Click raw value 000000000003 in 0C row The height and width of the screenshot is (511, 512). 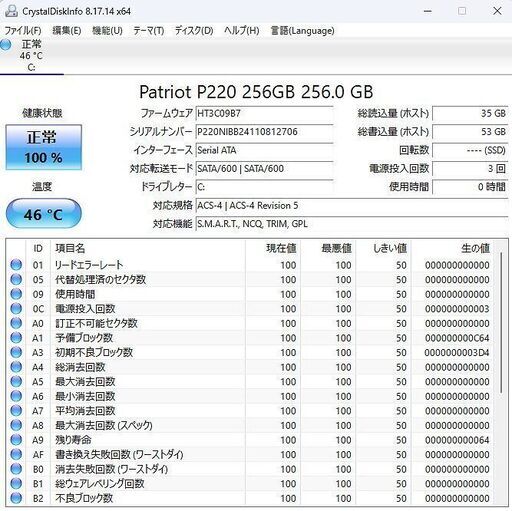click(x=457, y=309)
